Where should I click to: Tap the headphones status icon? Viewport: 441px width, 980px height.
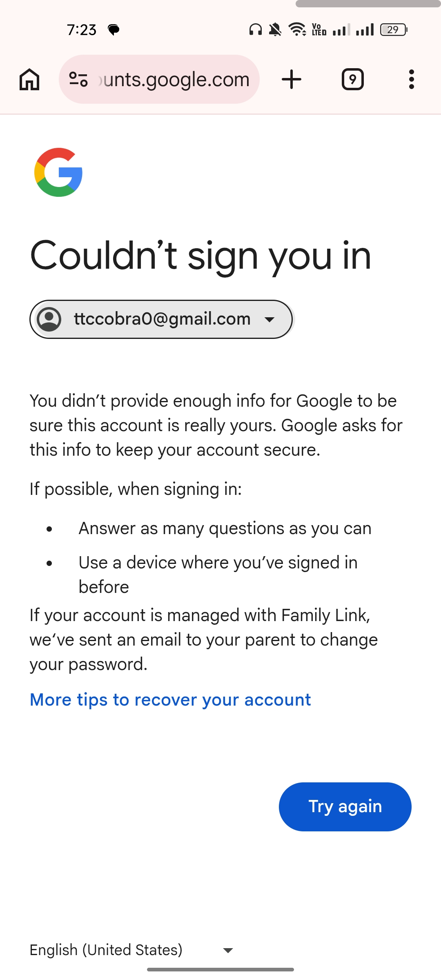(256, 30)
